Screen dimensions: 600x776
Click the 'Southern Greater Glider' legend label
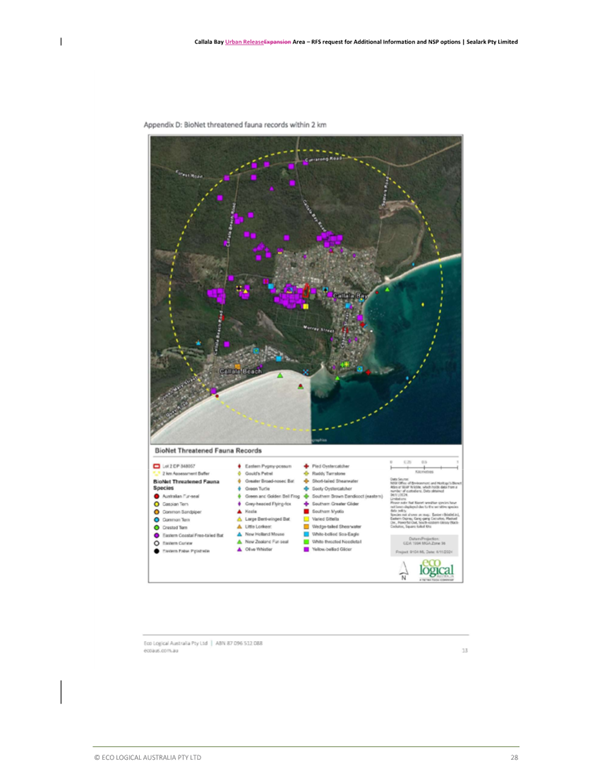coord(335,504)
